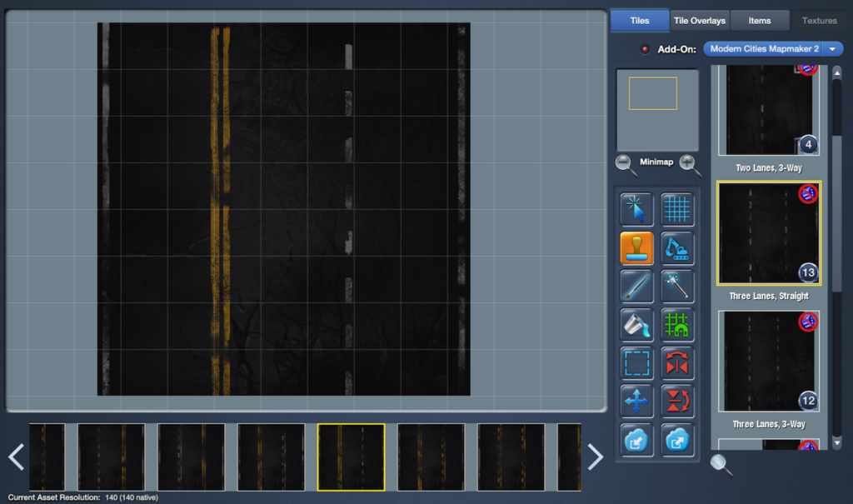853x504 pixels.
Task: Select the paint bucket fill tool
Action: (636, 325)
